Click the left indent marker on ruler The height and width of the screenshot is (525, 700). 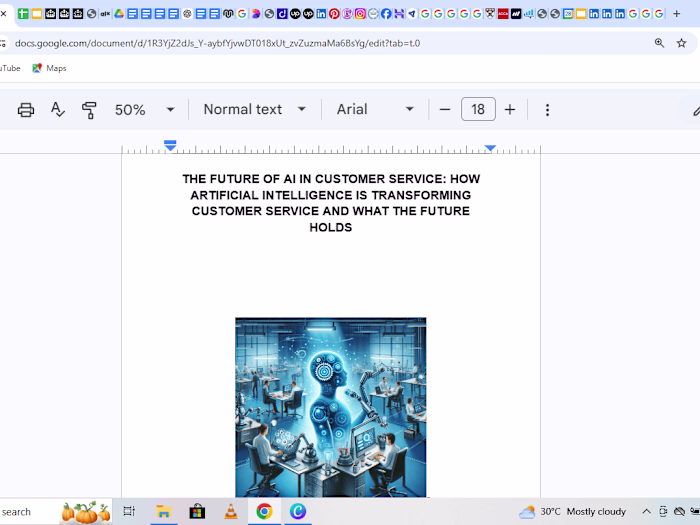click(170, 146)
